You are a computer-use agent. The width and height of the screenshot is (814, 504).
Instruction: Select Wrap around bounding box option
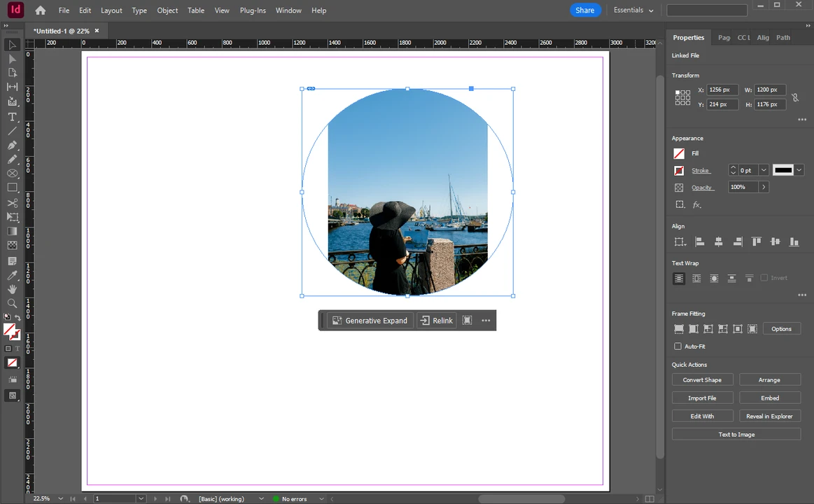click(x=696, y=279)
